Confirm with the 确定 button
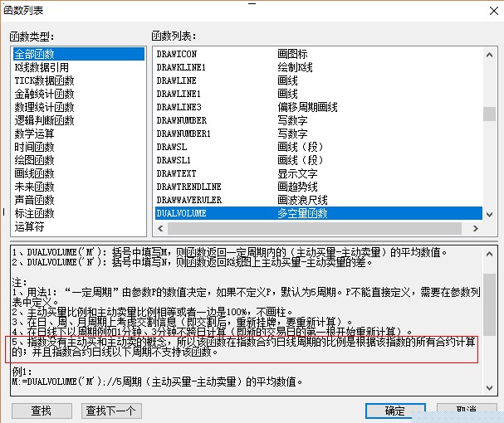This screenshot has height=423, width=504. [x=394, y=411]
